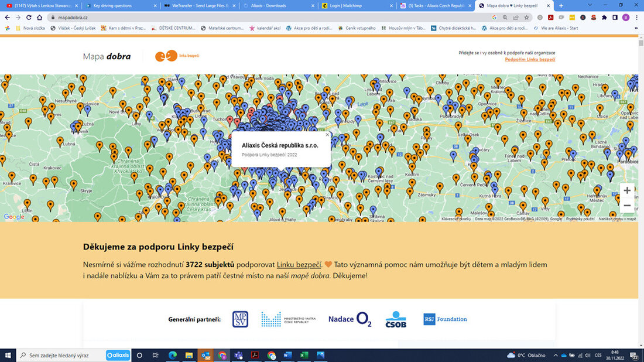Open the Vláček - Český Lvíček bookmark
Screen dimensions: 644x362
coord(73,28)
